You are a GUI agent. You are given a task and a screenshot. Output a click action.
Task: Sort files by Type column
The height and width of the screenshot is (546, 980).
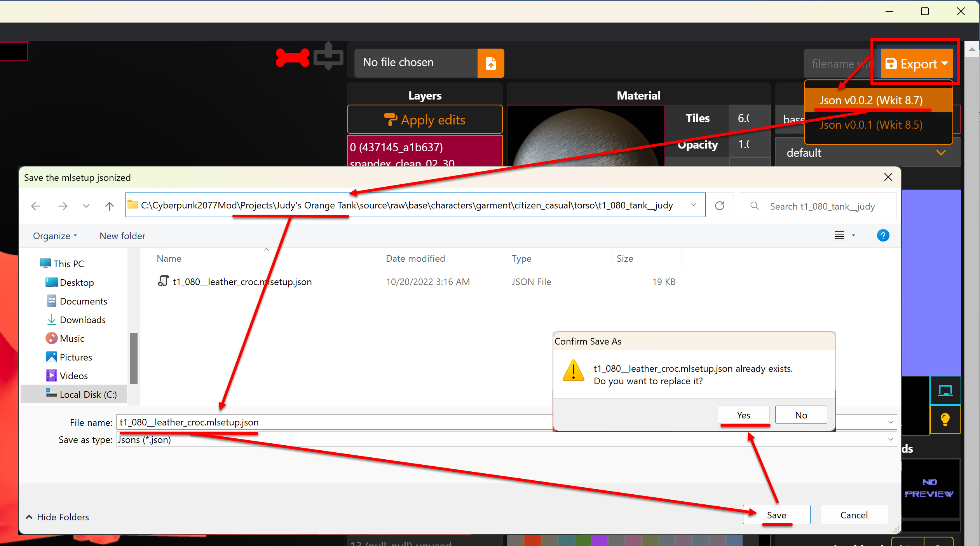tap(521, 259)
